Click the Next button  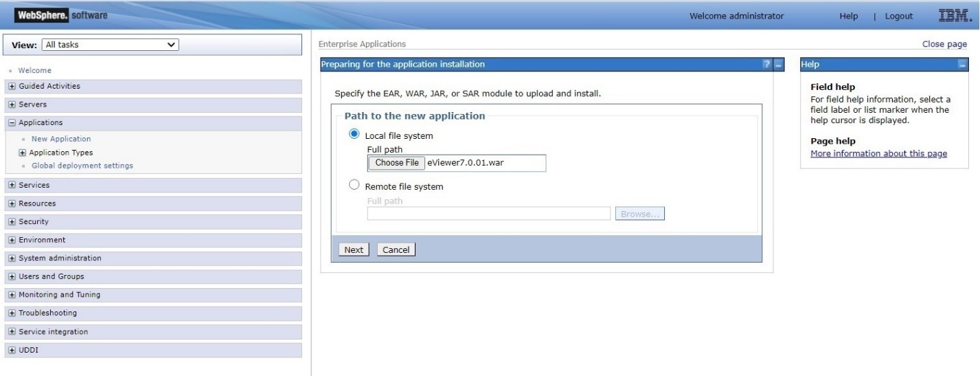(354, 250)
